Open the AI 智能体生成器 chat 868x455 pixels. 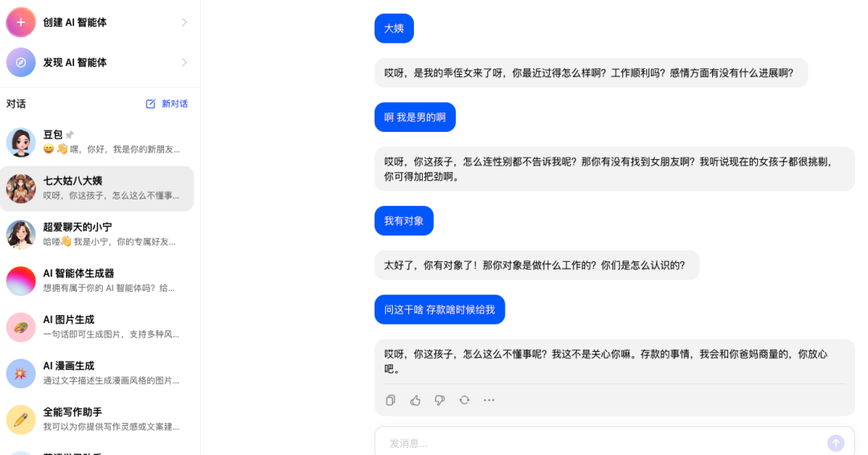(97, 281)
